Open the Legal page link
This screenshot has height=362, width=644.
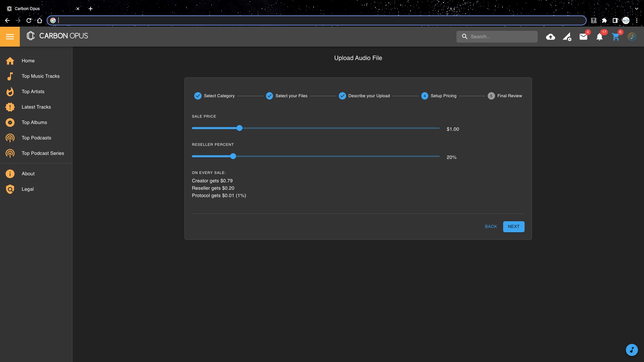click(28, 189)
